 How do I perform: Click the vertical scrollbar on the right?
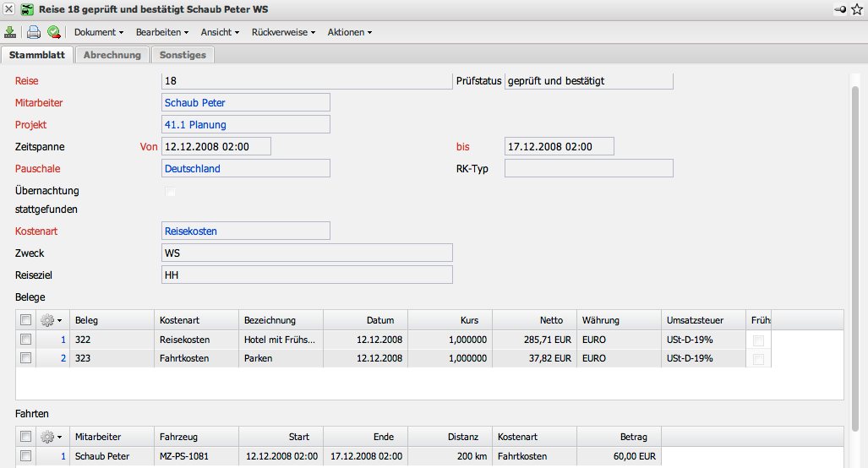[855, 253]
